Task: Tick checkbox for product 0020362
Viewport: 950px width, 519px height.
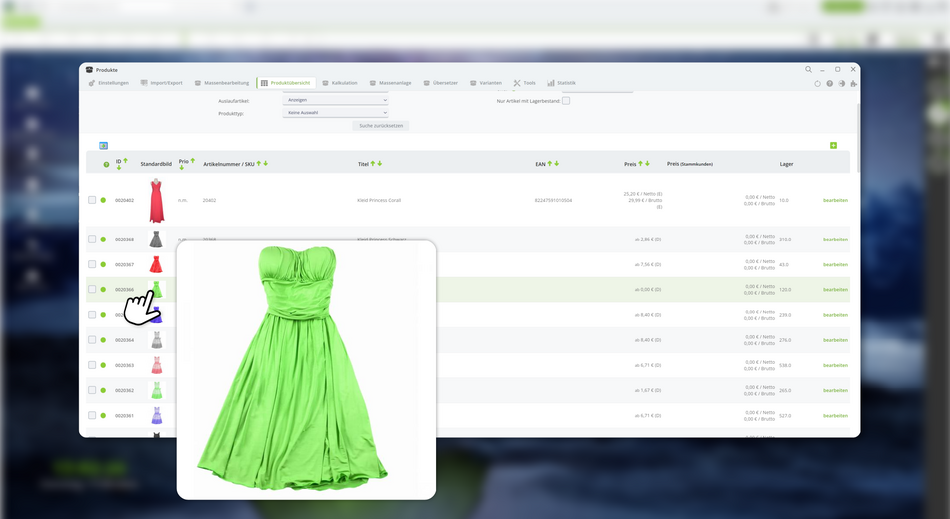Action: [x=92, y=390]
